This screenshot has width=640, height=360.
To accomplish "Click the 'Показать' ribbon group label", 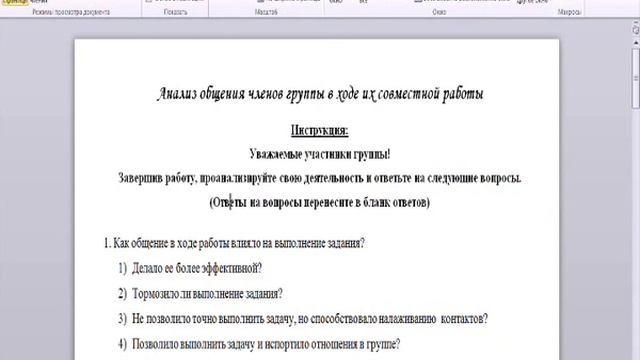I will click(176, 12).
